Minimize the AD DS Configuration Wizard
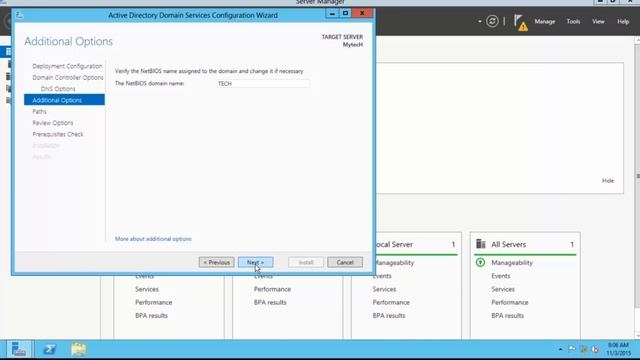The image size is (640, 360). coord(332,13)
